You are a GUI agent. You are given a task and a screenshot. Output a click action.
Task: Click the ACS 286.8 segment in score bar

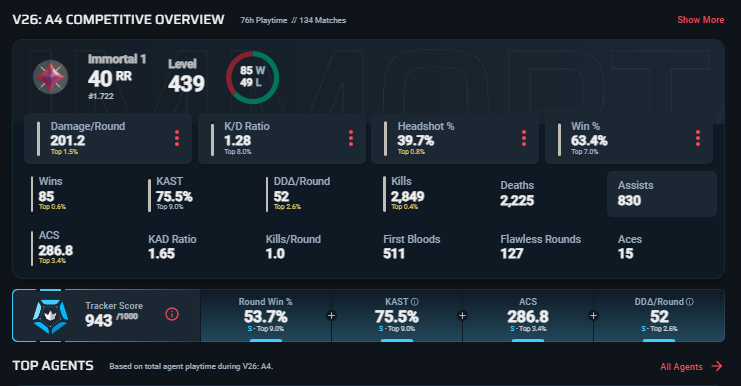528,316
